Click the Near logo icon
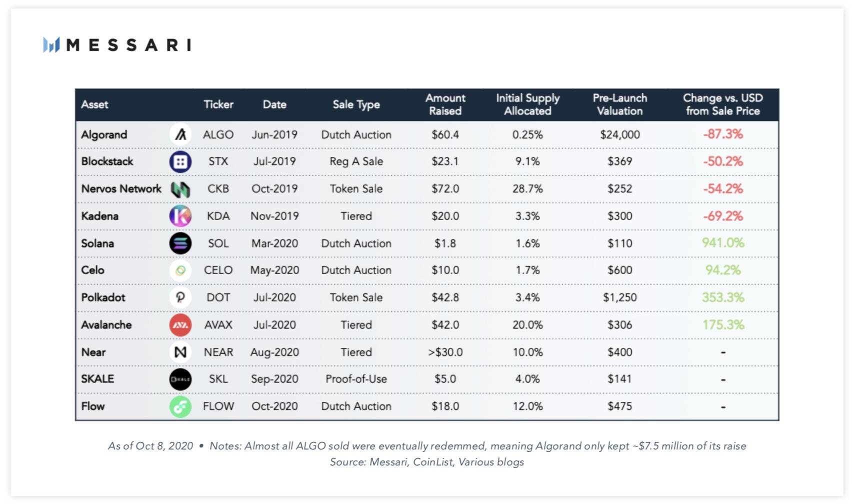Screen dimensions: 853x504 pos(180,352)
